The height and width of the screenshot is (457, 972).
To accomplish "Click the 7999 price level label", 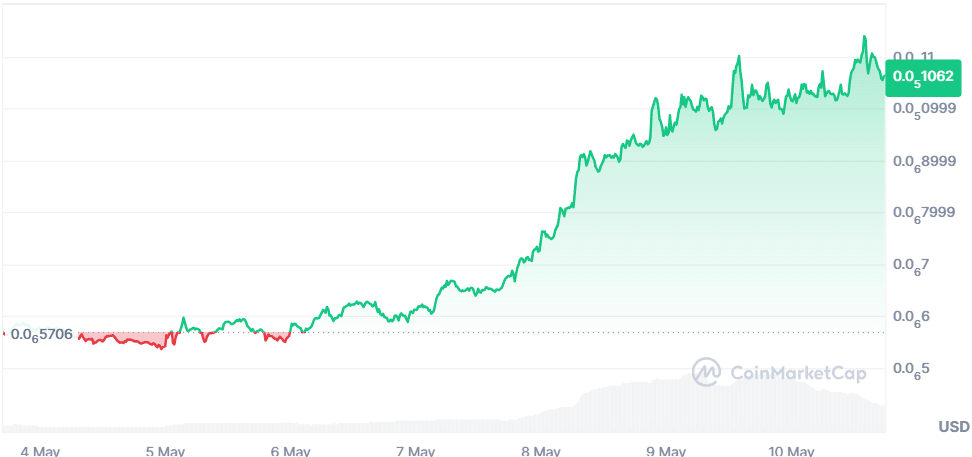I will click(924, 213).
